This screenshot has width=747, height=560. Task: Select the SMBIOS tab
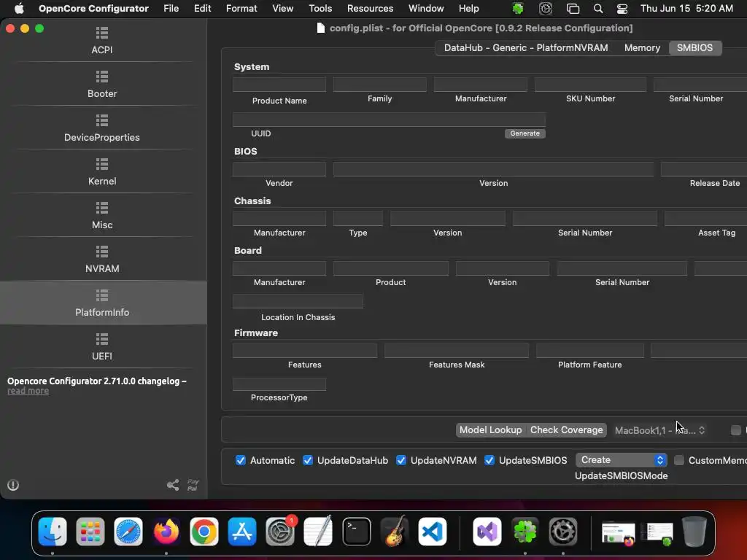point(694,47)
